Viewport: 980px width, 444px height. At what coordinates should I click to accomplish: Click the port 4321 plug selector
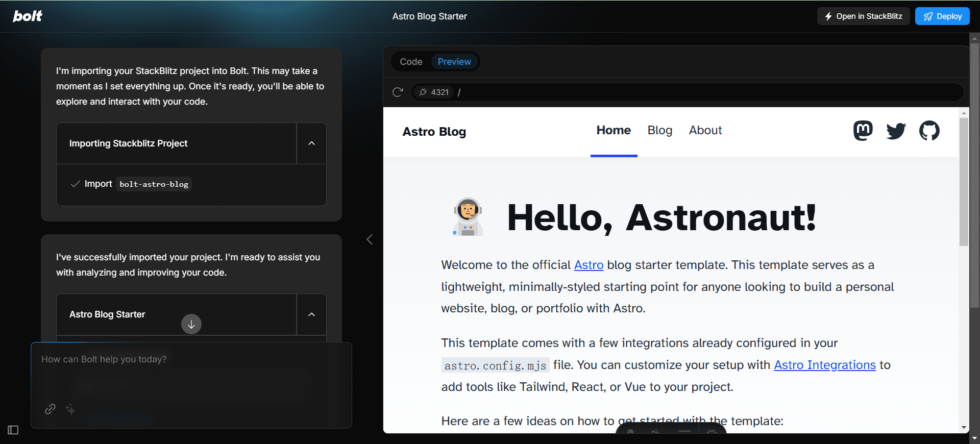tap(434, 92)
